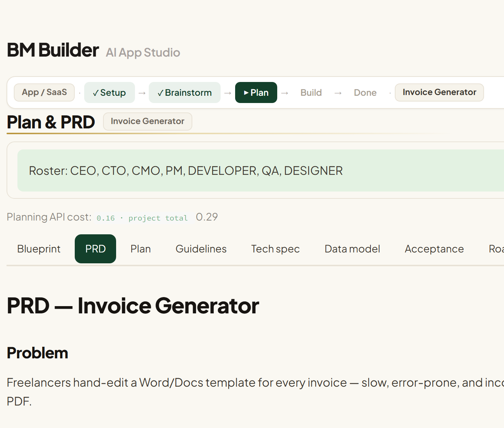Click the Plan & PRD heading
The height and width of the screenshot is (428, 504).
[x=51, y=122]
